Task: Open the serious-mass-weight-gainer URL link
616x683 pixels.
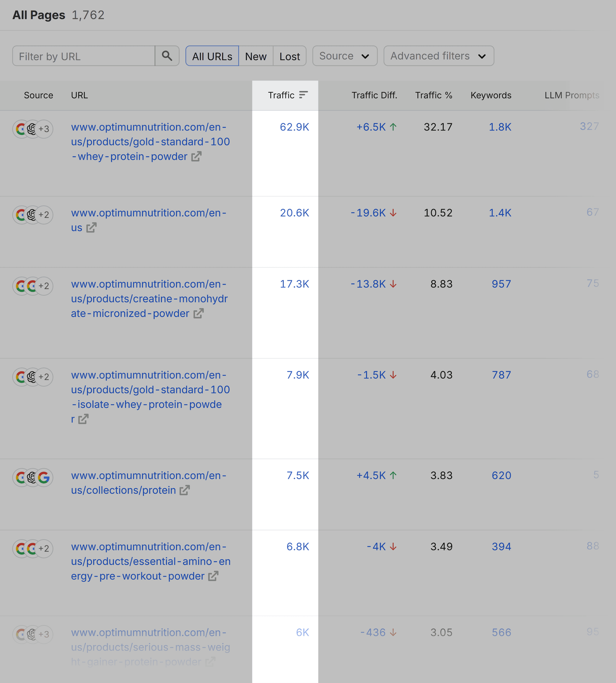Action: coord(150,647)
